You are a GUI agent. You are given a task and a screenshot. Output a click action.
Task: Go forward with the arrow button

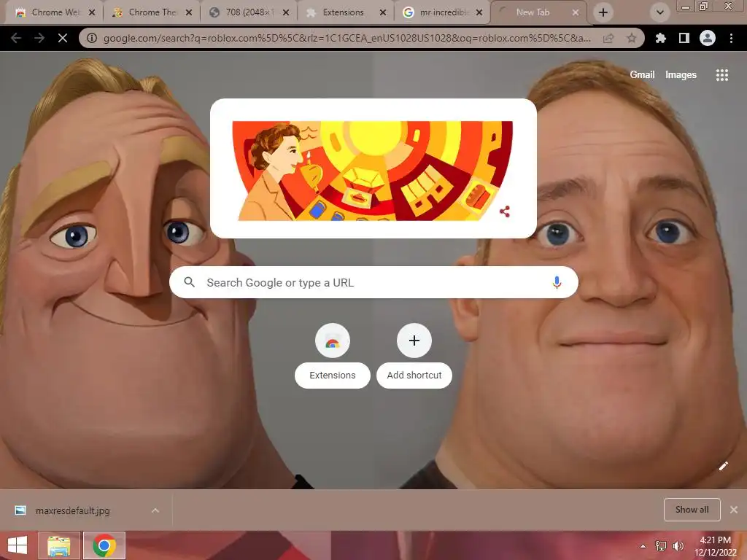pyautogui.click(x=39, y=38)
